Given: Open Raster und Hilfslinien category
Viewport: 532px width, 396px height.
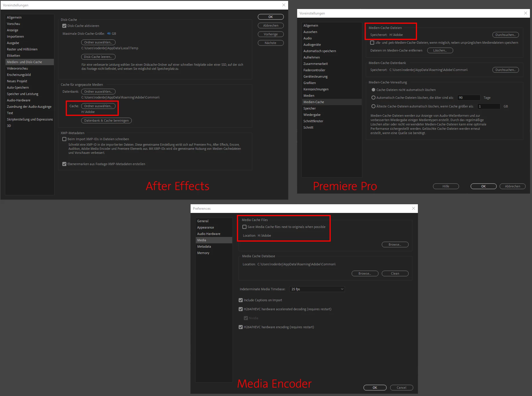Looking at the screenshot, I should pos(30,49).
